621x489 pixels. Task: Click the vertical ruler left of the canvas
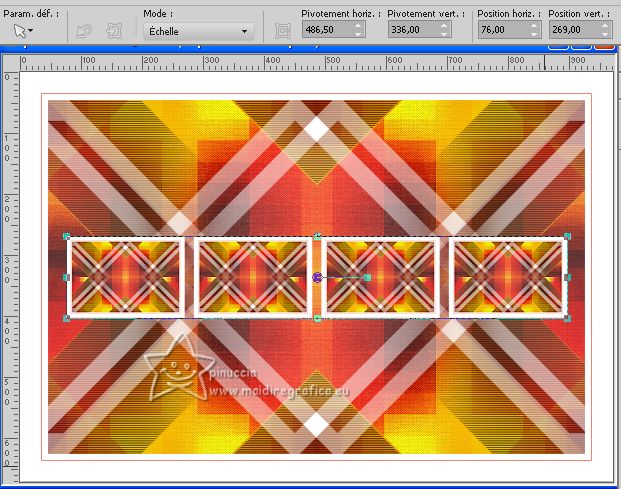[11, 277]
